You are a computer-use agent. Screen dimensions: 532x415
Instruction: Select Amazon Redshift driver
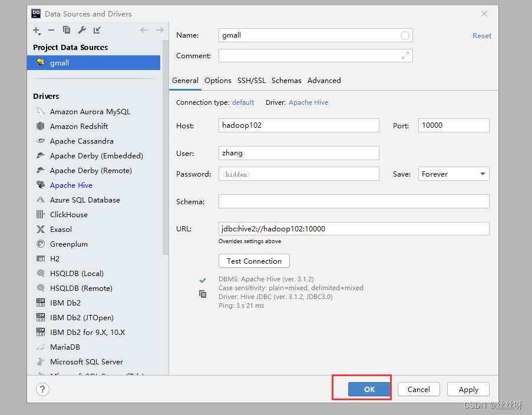[x=79, y=126]
